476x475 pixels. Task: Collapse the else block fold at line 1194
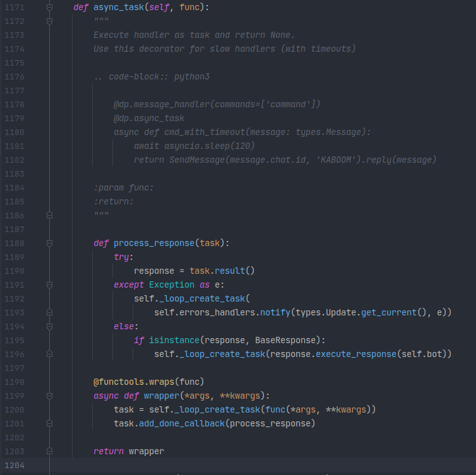tap(49, 326)
